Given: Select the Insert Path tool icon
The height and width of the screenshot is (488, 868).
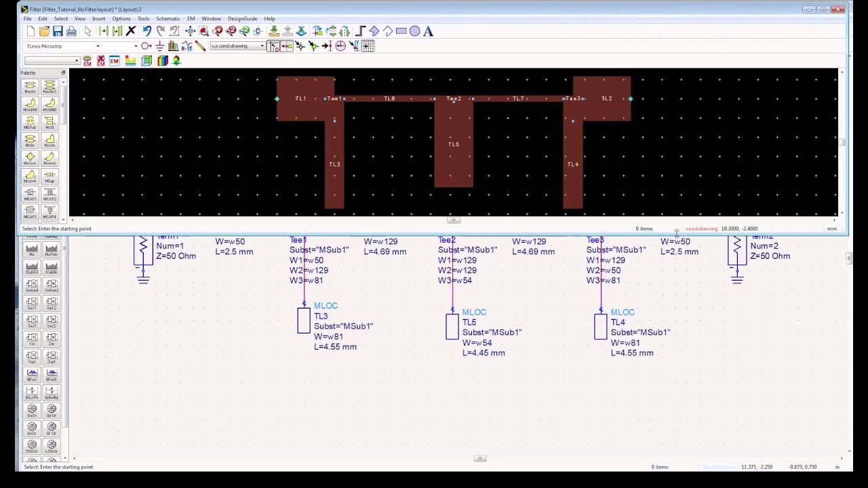Looking at the screenshot, I should 360,31.
